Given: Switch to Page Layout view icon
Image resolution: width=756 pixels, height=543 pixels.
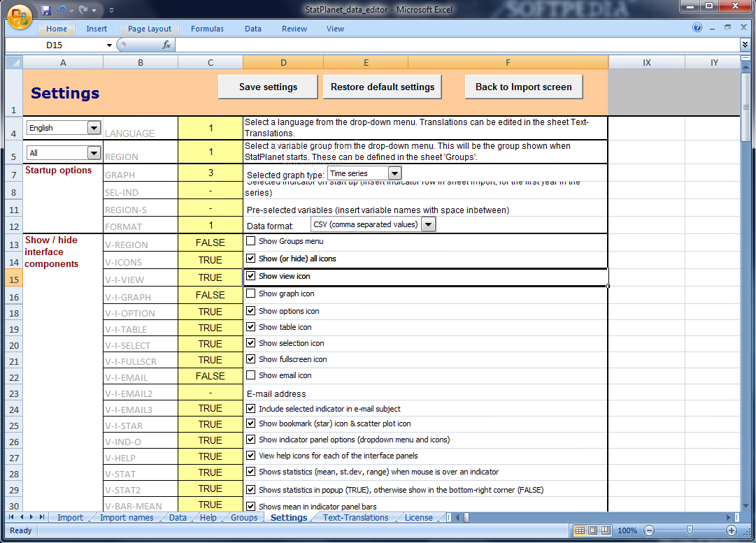Looking at the screenshot, I should [593, 530].
